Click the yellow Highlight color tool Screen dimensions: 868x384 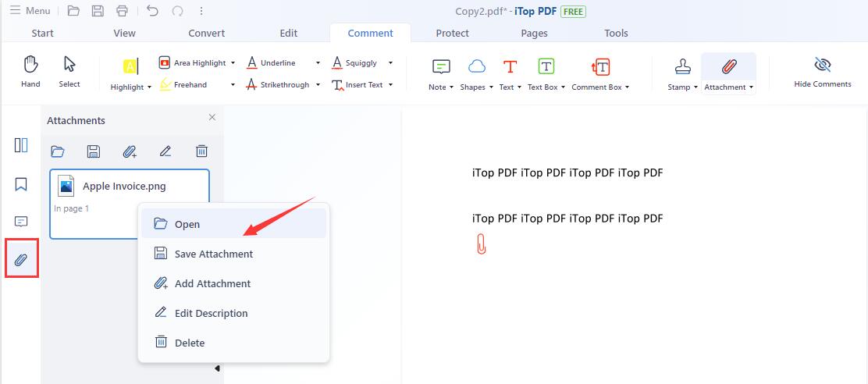click(x=130, y=66)
